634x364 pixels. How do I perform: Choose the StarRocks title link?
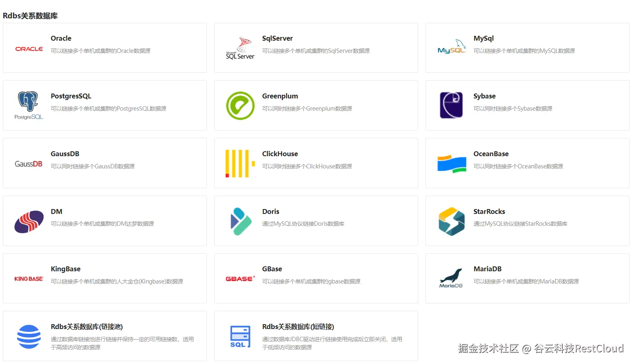[489, 211]
